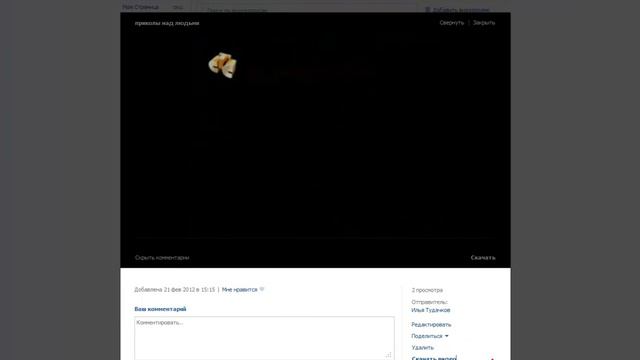Click the Скачать link under the video
640x360 pixels.
coord(483,258)
